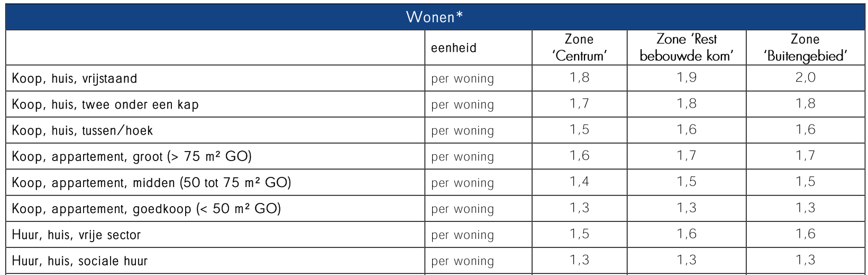Click the 'Huur, huis, sociale huur' label
Image resolution: width=868 pixels, height=275 pixels.
tap(80, 261)
